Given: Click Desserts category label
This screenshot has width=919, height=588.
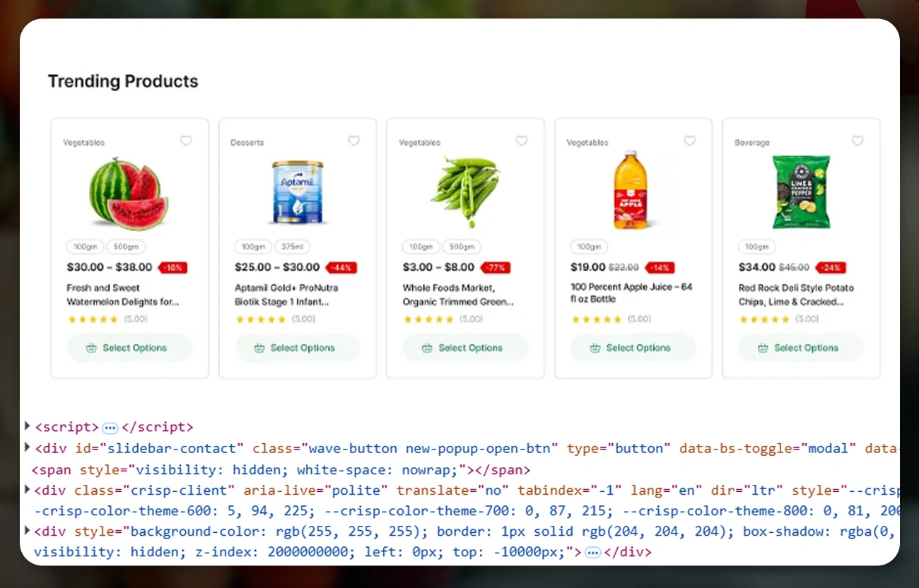Looking at the screenshot, I should 247,143.
